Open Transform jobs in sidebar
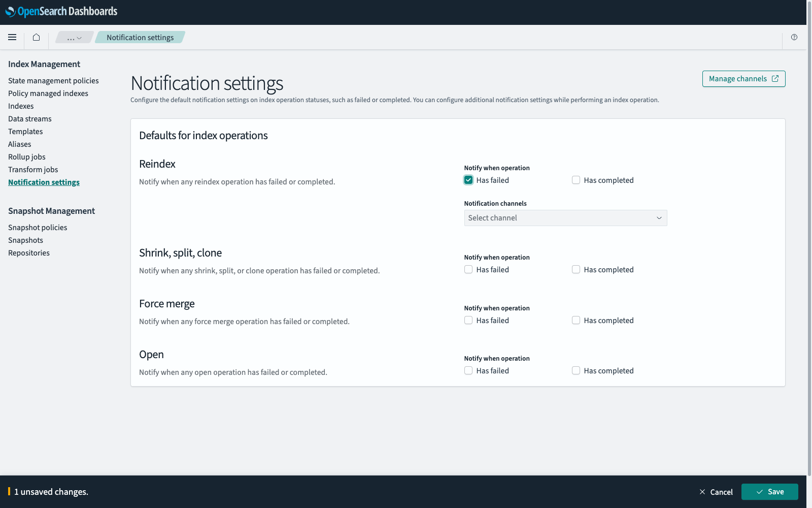 click(x=33, y=169)
